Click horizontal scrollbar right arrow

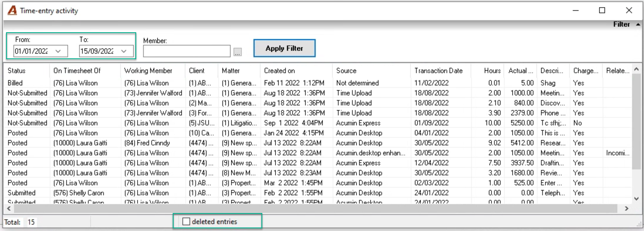627,208
